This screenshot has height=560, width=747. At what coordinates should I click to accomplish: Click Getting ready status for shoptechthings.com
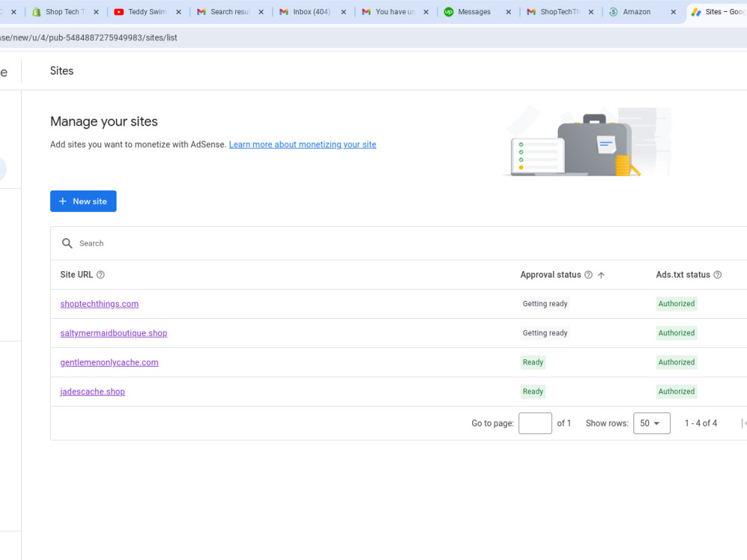point(545,304)
